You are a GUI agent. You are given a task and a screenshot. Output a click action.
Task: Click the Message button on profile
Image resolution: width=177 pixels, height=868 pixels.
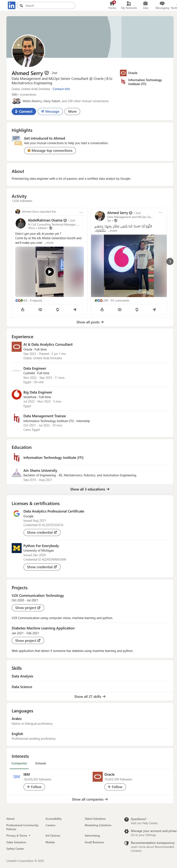tap(50, 112)
